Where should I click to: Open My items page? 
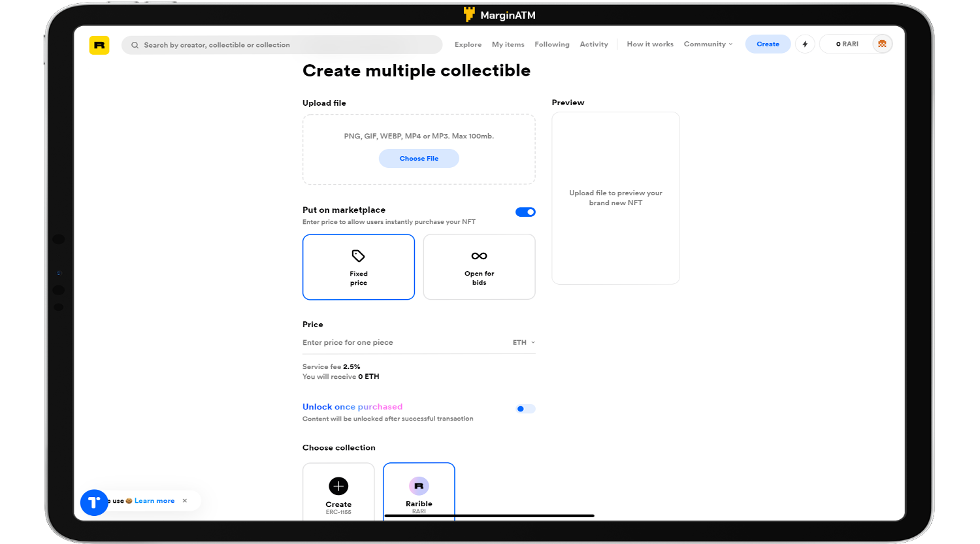[x=508, y=44]
